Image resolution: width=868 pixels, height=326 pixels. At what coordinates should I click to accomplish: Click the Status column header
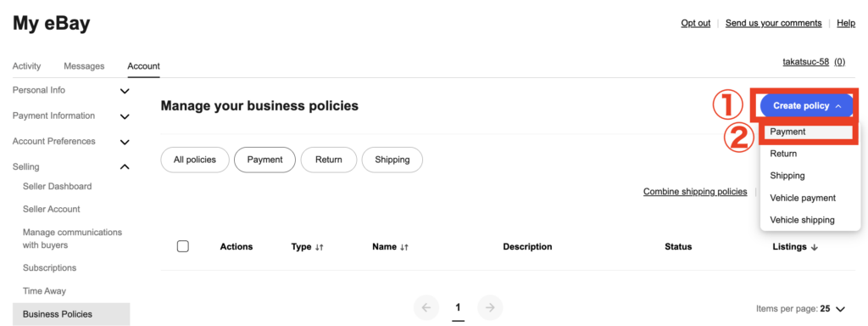[678, 247]
